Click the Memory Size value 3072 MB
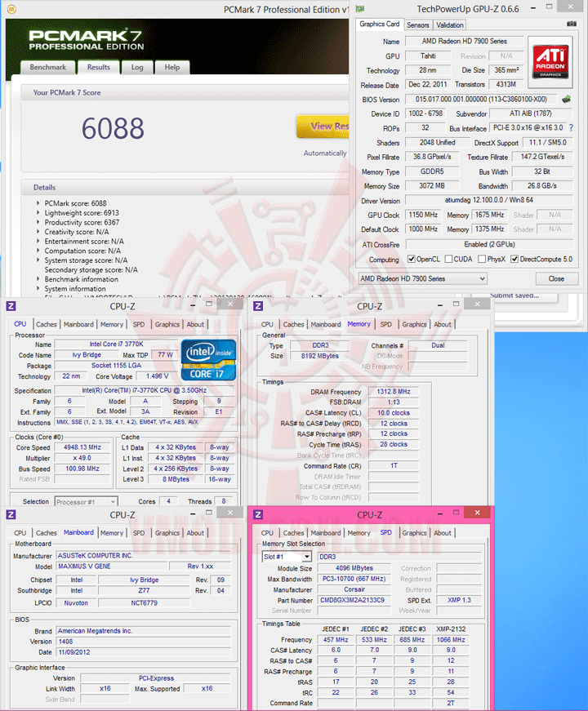 pyautogui.click(x=432, y=185)
